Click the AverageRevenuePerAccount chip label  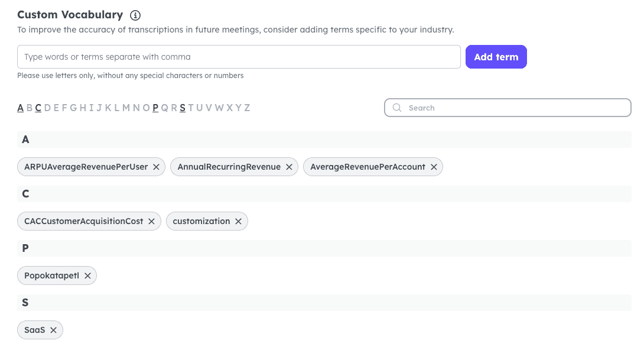tap(367, 167)
